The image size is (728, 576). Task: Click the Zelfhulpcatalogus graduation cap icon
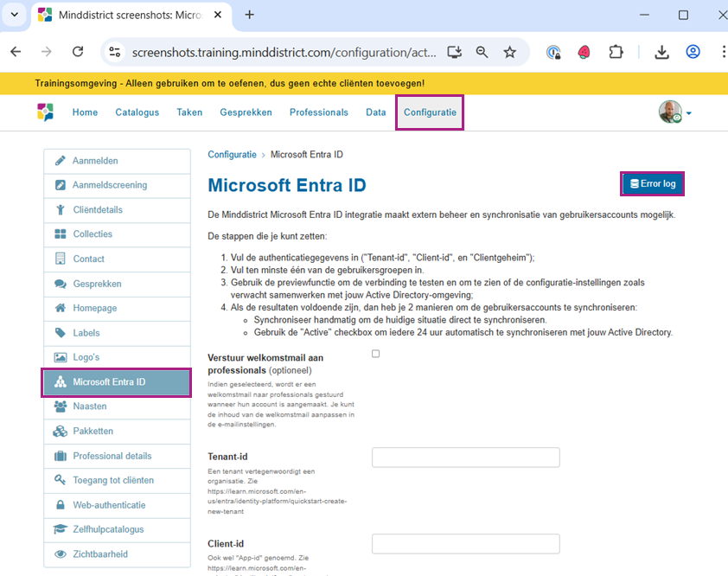coord(61,529)
